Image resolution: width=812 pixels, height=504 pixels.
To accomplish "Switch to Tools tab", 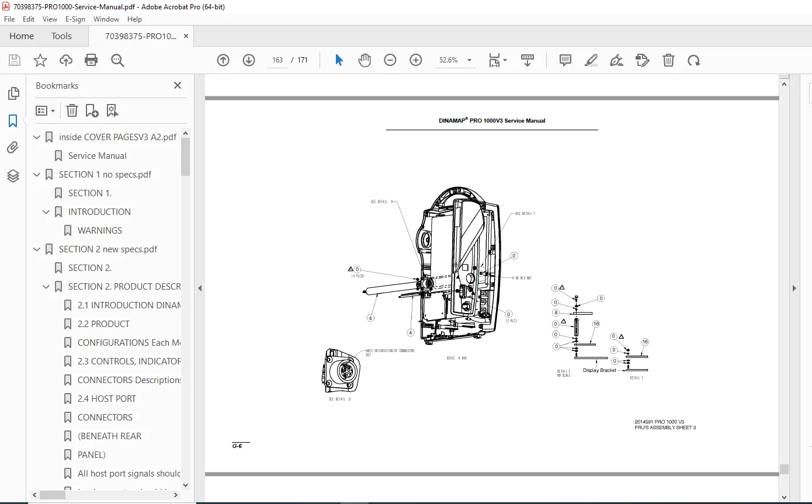I will click(x=61, y=36).
